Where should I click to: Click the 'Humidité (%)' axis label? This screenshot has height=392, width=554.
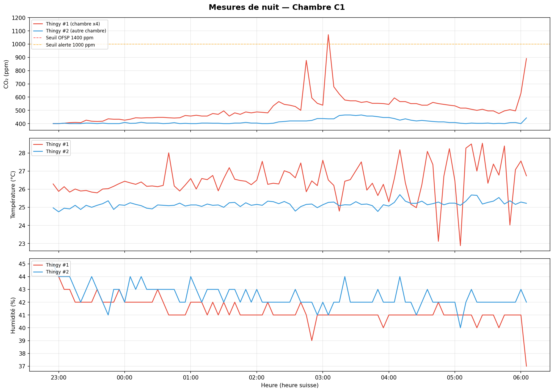coord(13,315)
